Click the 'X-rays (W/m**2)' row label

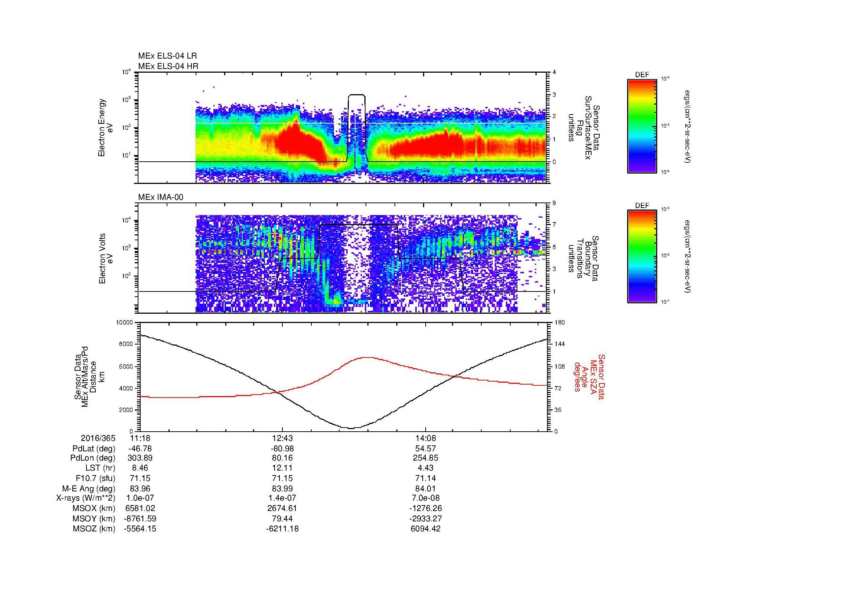pos(86,498)
